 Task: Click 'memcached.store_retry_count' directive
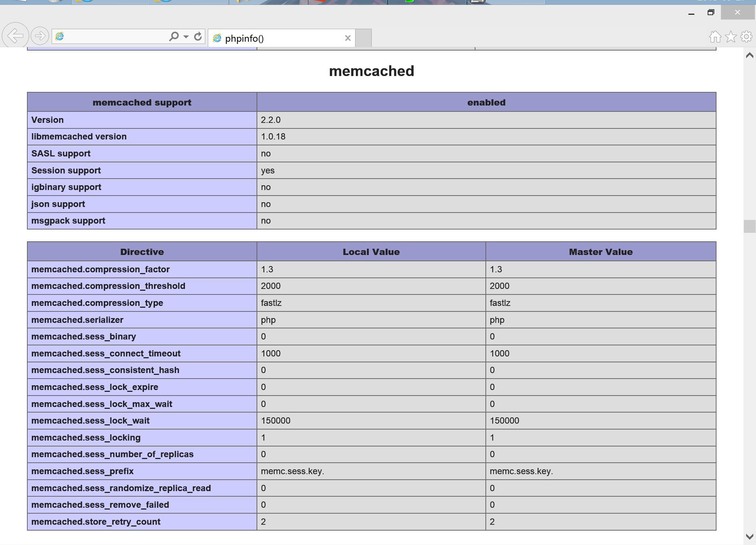click(x=96, y=522)
